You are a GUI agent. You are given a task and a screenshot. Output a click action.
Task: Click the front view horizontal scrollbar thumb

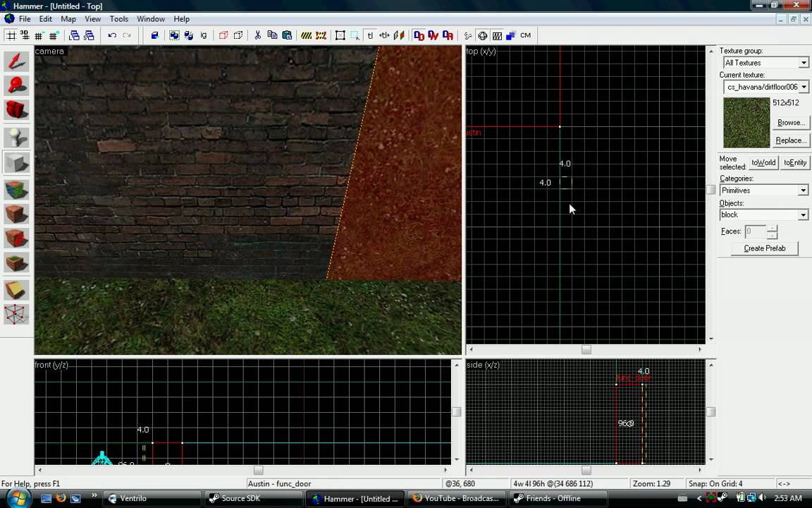point(259,470)
